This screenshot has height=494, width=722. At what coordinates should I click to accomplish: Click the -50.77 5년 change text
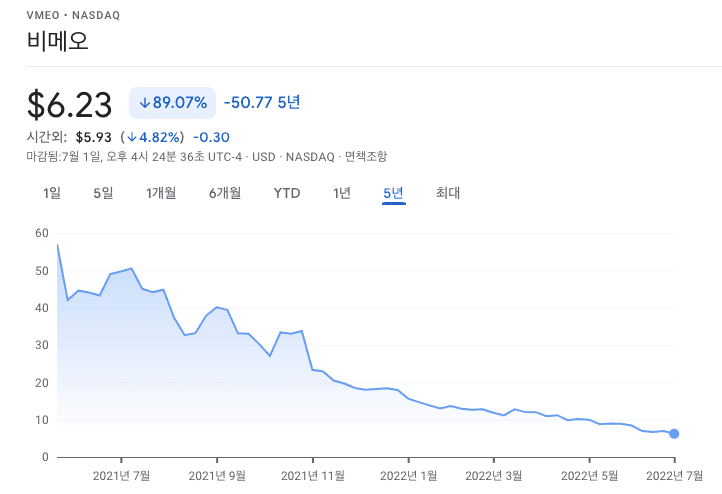click(262, 102)
